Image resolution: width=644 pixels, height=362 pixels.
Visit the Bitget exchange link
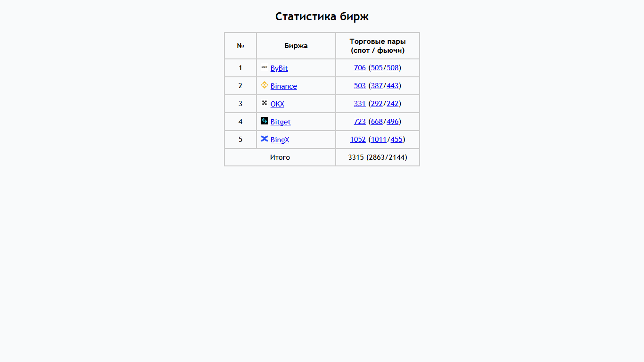pos(281,122)
